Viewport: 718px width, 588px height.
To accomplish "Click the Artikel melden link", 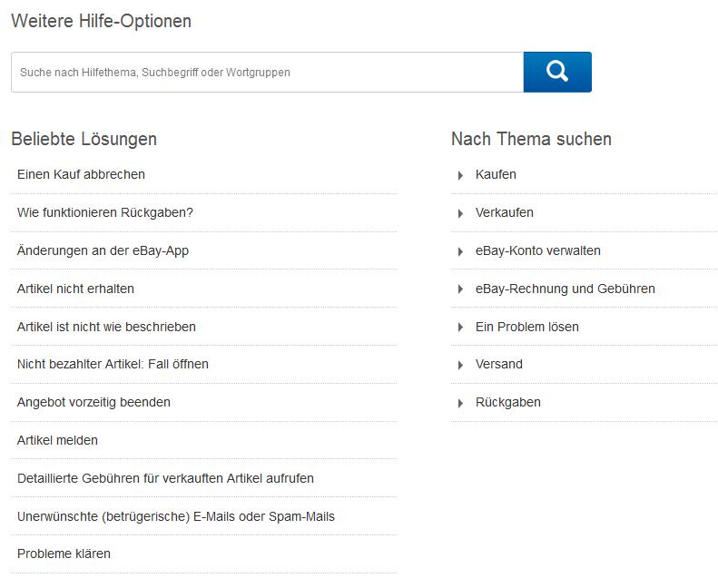I will (x=57, y=440).
